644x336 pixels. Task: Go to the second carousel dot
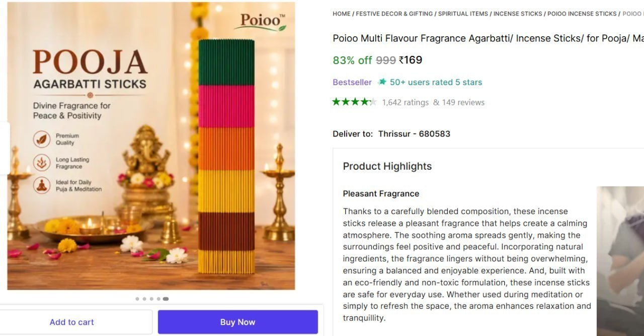point(144,299)
